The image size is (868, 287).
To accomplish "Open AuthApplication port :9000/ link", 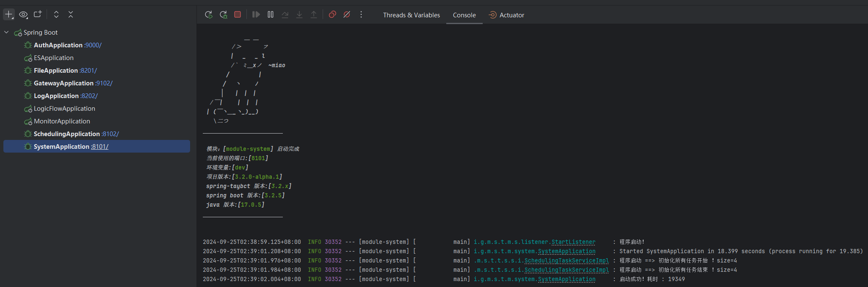I will (93, 45).
